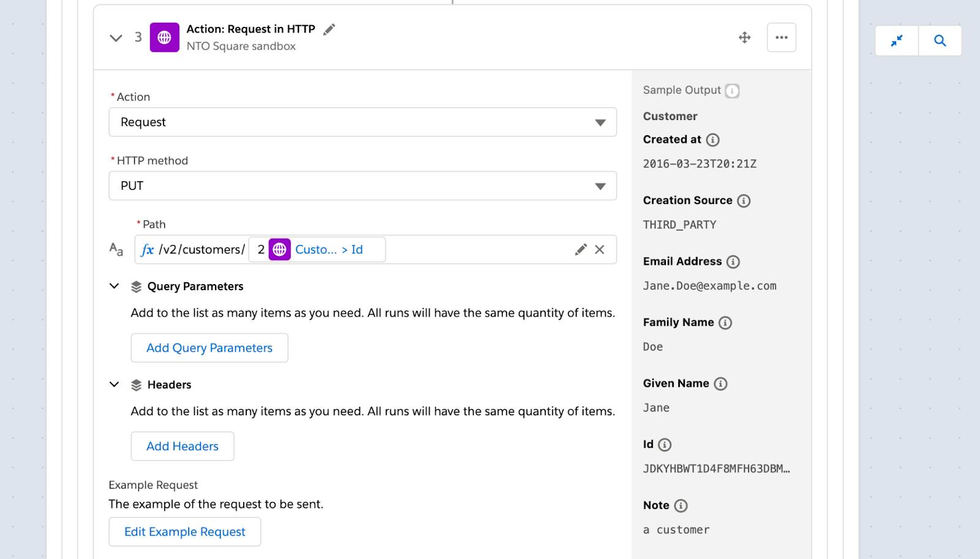Click Edit Example Request button
This screenshot has width=980, height=559.
[x=185, y=531]
